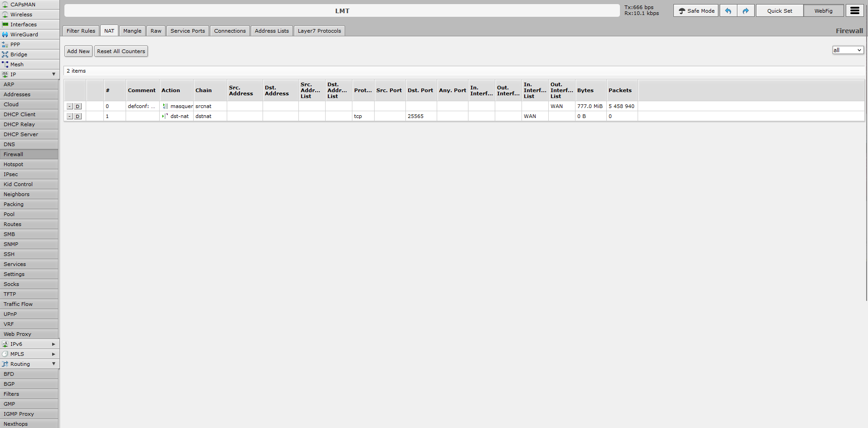The height and width of the screenshot is (428, 868).
Task: Click the Add New button
Action: (x=78, y=51)
